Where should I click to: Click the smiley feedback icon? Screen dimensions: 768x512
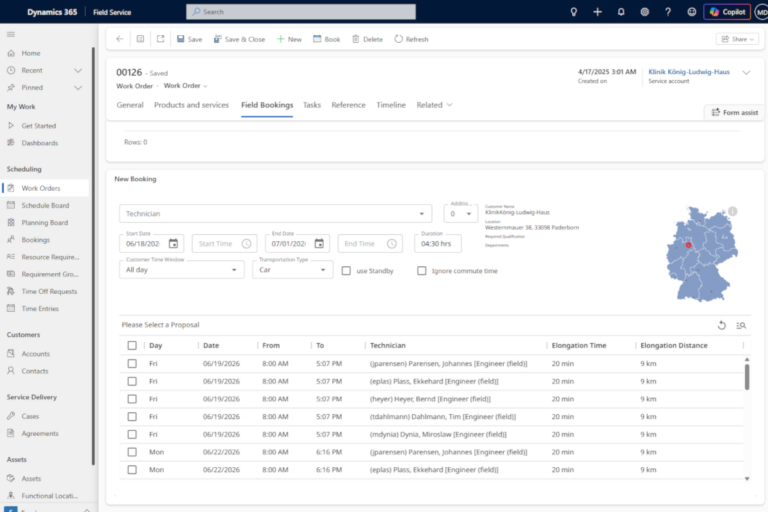coord(692,12)
